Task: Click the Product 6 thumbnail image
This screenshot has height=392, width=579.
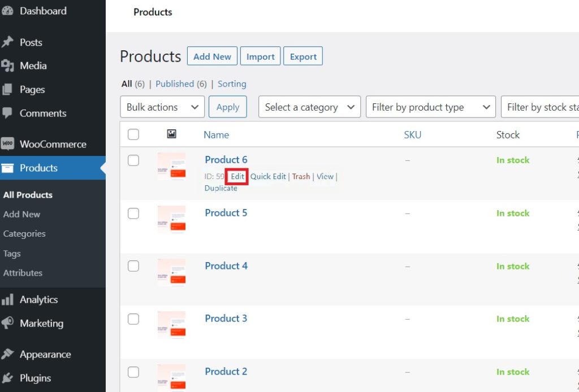Action: [171, 166]
